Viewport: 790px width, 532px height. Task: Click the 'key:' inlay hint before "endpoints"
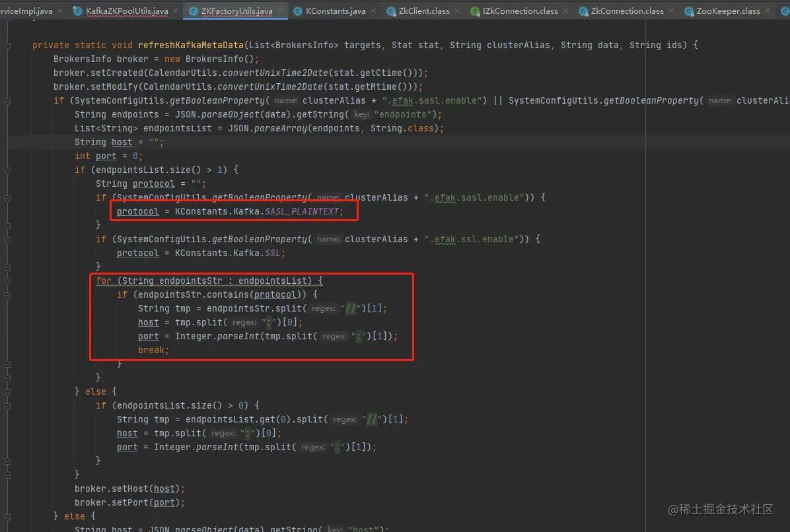coord(362,114)
